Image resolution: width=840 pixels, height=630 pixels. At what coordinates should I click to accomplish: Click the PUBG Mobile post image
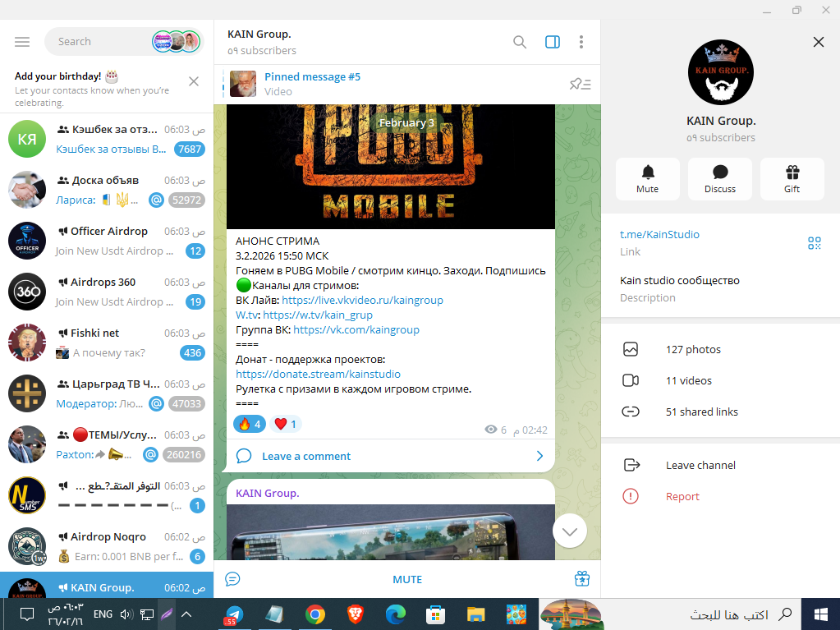click(x=391, y=167)
